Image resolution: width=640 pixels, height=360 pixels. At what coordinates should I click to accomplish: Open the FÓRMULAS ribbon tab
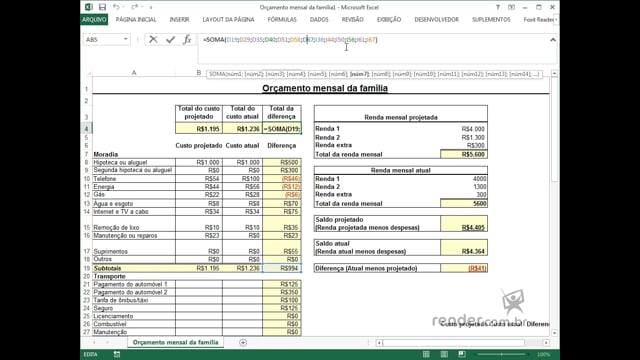(282, 20)
